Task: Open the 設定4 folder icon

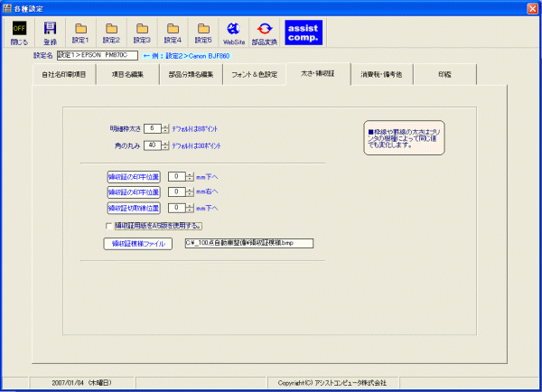Action: point(173,33)
